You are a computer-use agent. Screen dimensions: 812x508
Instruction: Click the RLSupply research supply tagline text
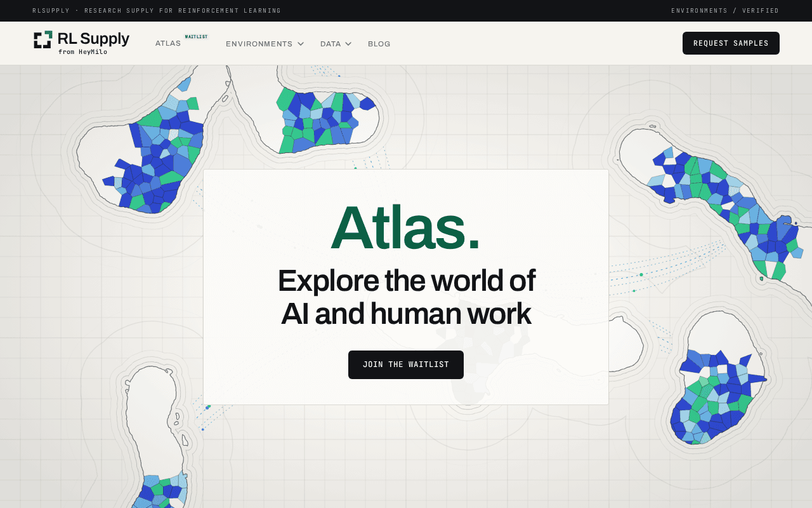click(157, 11)
